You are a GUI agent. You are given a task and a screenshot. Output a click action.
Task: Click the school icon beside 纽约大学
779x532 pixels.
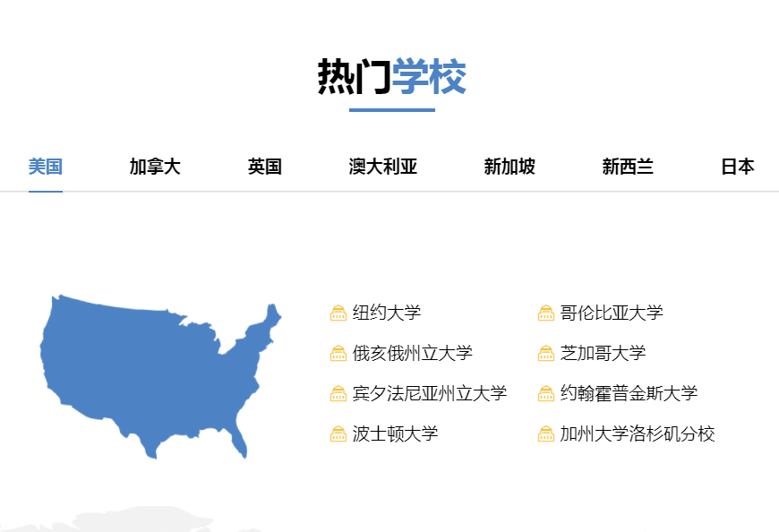[338, 313]
